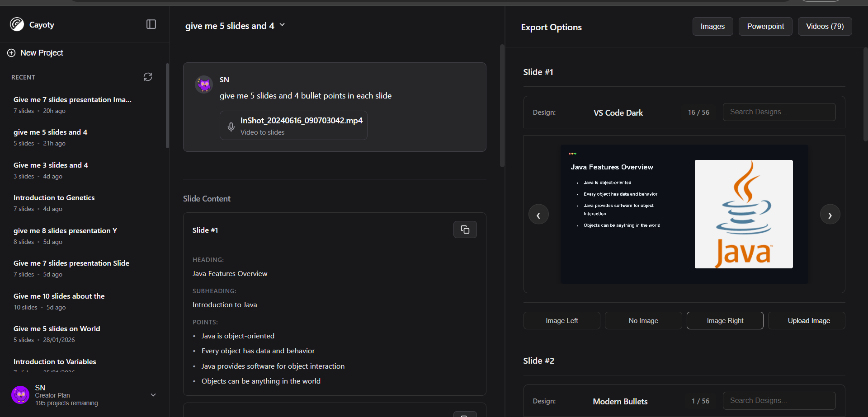868x417 pixels.
Task: Click the 'Modern Bullets' design name
Action: pos(620,402)
